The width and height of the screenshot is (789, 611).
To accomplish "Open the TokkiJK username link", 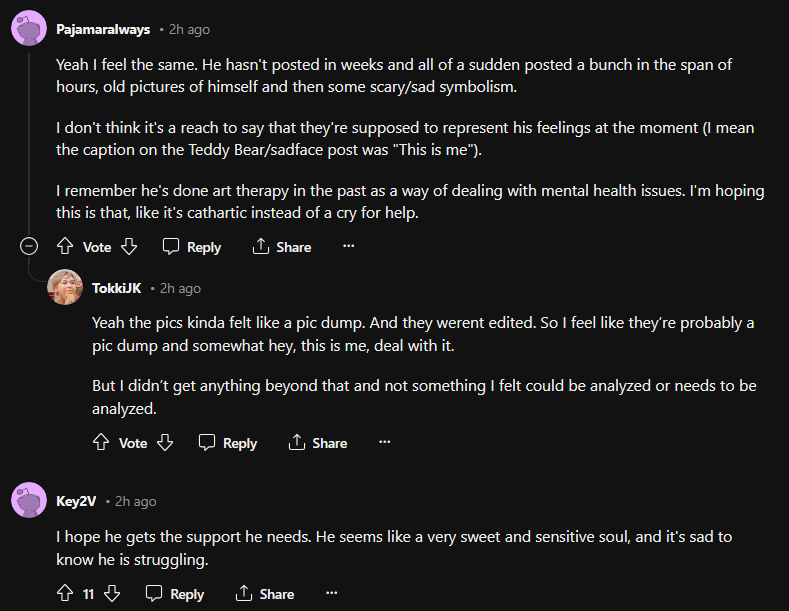I will tap(116, 289).
